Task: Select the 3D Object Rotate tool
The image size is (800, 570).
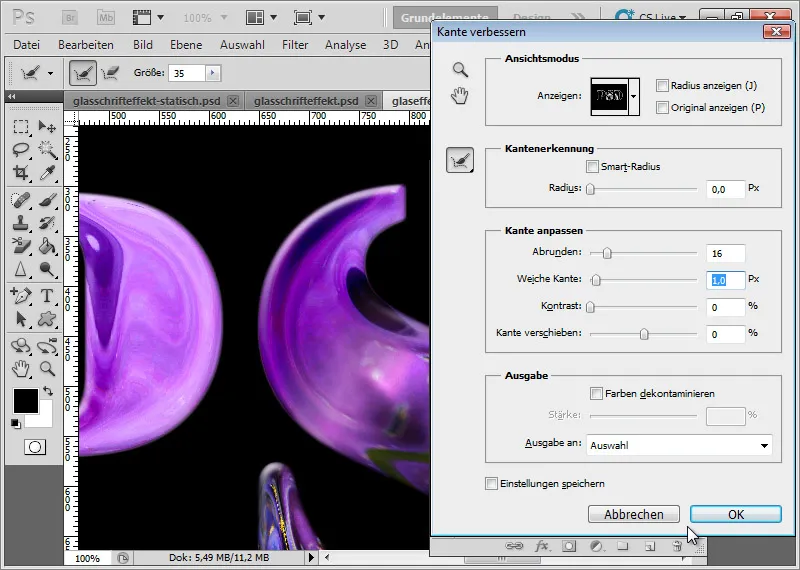Action: point(20,346)
